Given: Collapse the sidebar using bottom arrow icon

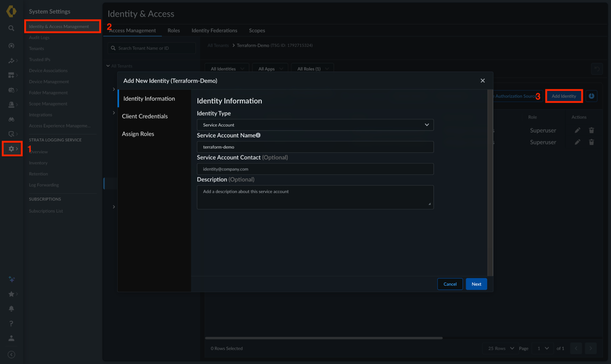Looking at the screenshot, I should click(x=11, y=355).
